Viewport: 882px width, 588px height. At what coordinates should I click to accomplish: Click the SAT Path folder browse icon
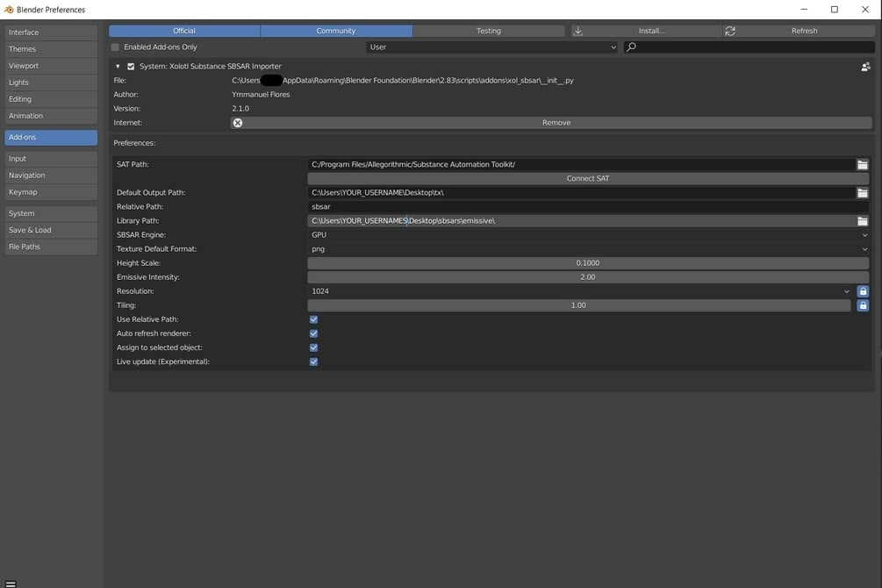pyautogui.click(x=863, y=164)
